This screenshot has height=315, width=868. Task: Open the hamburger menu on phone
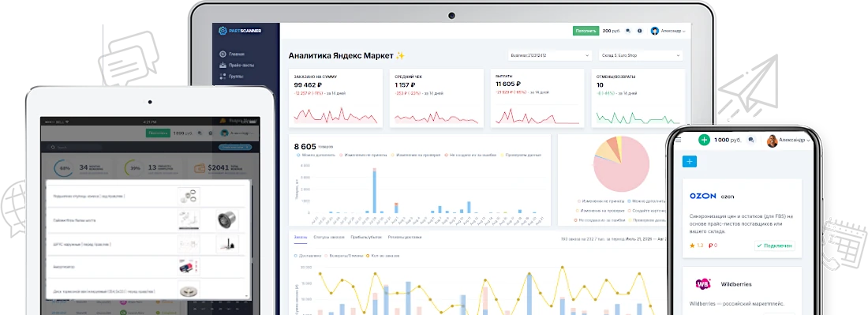[678, 141]
